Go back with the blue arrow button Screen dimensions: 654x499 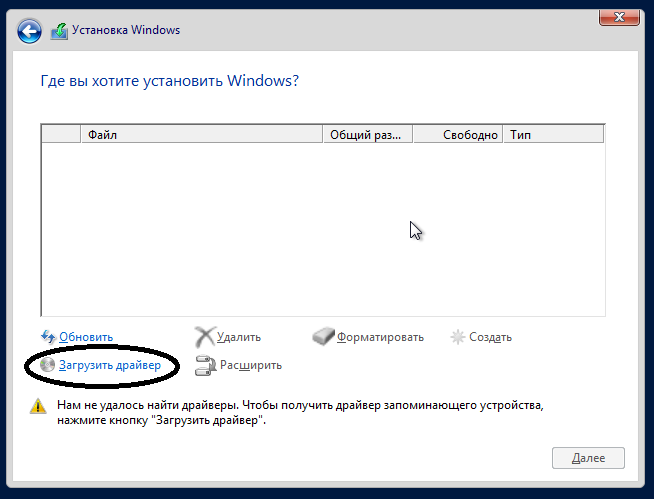[29, 31]
